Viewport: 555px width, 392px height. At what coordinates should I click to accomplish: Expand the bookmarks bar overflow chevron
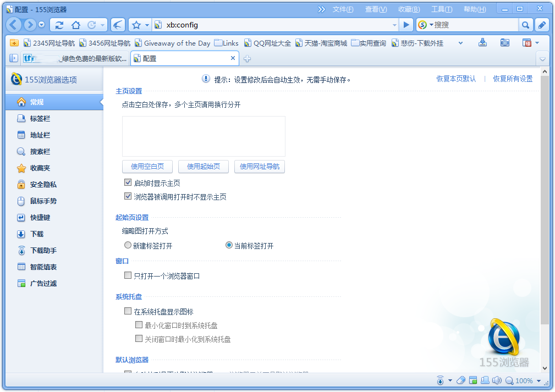click(460, 42)
